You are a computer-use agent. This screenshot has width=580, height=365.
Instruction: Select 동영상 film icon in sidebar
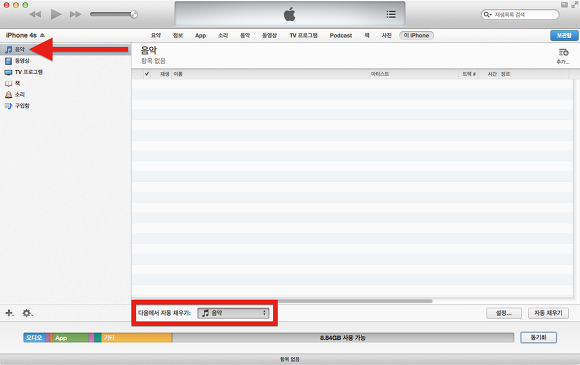(x=9, y=61)
